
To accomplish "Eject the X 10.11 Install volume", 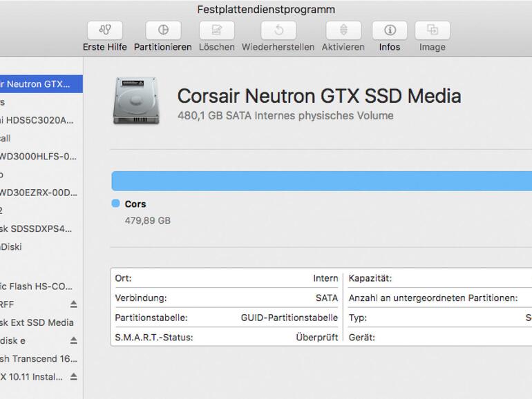I will click(x=74, y=377).
